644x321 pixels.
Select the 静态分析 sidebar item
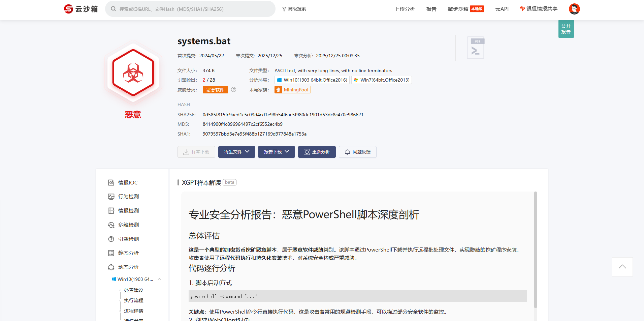click(x=128, y=253)
